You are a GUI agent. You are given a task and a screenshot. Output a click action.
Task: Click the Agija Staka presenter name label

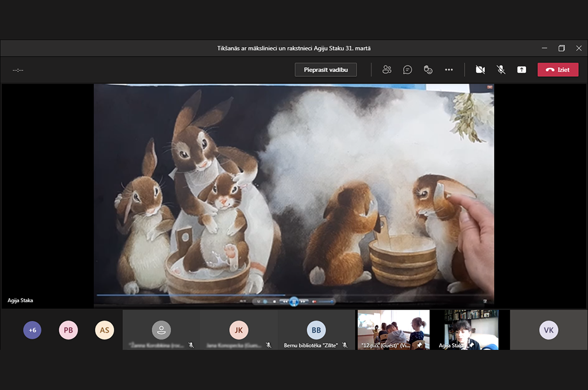[20, 301]
